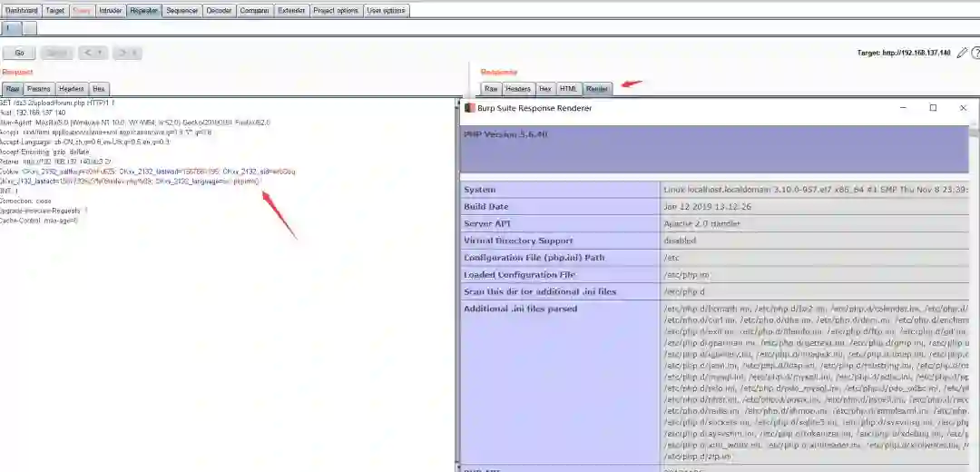Select Repeater sub-tab 1

pyautogui.click(x=11, y=28)
